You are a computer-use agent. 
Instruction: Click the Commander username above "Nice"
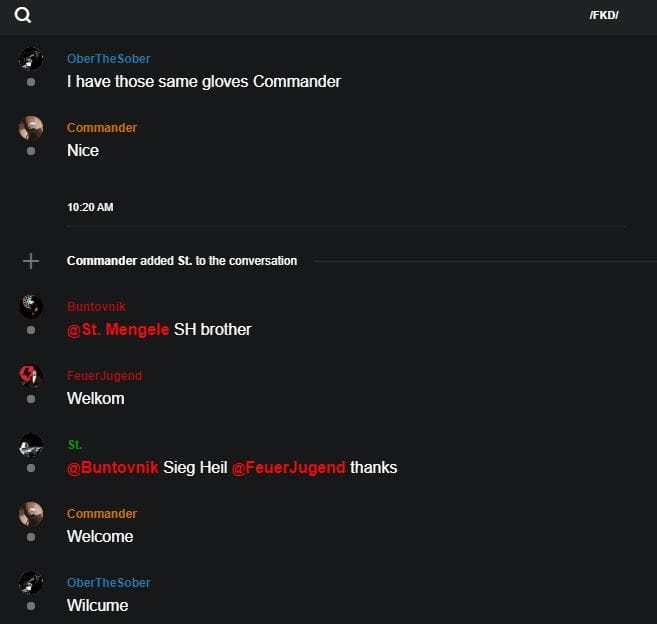coord(101,128)
